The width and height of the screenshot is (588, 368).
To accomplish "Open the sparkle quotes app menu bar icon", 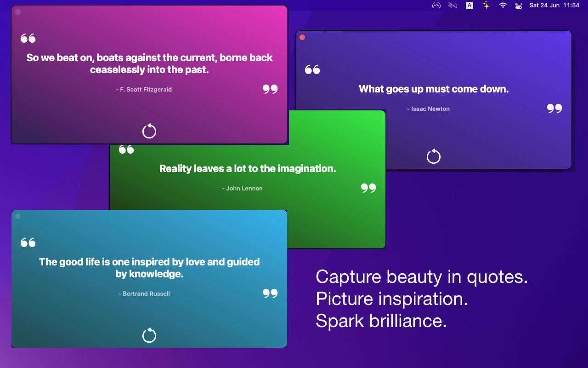I will click(x=486, y=6).
